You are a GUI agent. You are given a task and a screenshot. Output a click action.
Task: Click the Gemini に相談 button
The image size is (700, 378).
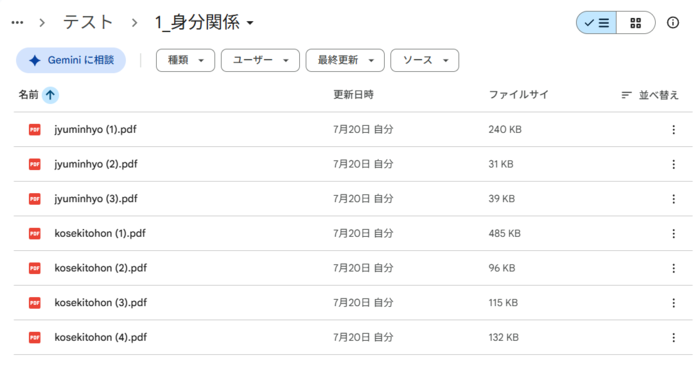tap(71, 60)
